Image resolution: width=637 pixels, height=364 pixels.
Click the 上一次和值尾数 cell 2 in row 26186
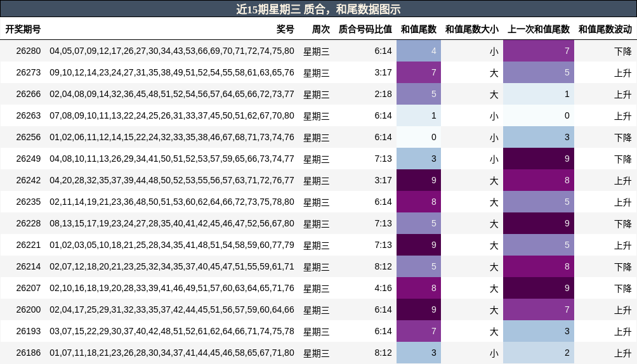(539, 352)
